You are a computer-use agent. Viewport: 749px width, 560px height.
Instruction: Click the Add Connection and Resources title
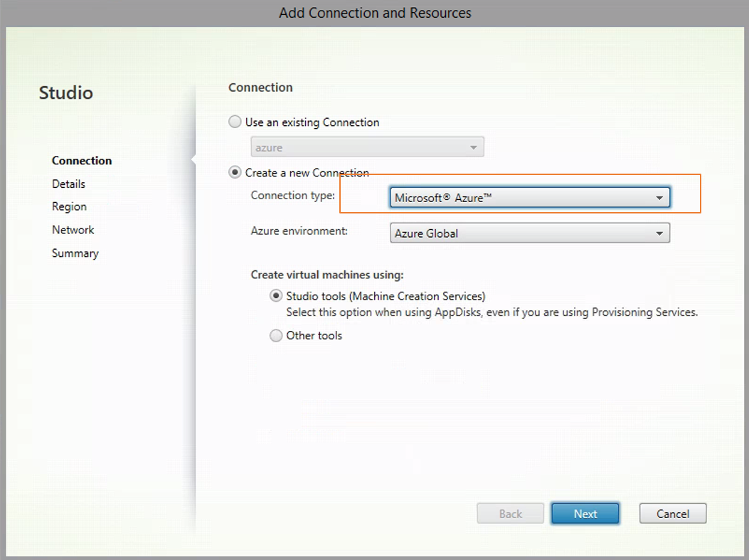click(375, 13)
